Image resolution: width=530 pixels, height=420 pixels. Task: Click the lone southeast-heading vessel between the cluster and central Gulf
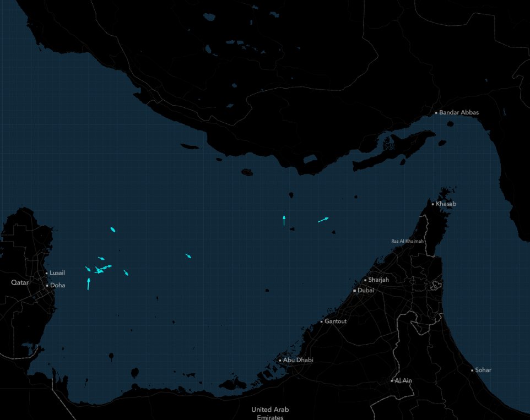[188, 256]
